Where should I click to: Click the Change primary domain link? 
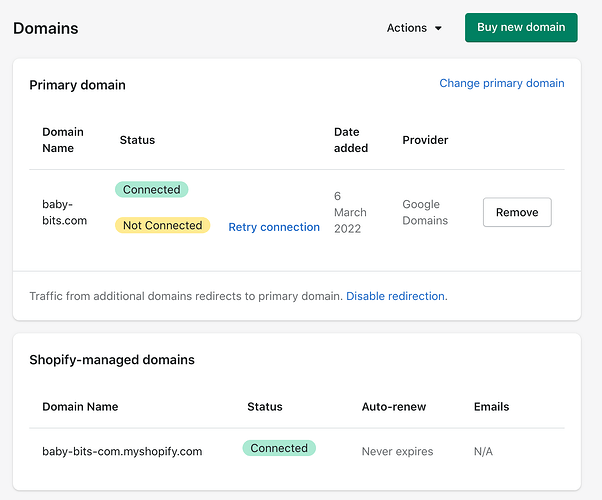(502, 83)
